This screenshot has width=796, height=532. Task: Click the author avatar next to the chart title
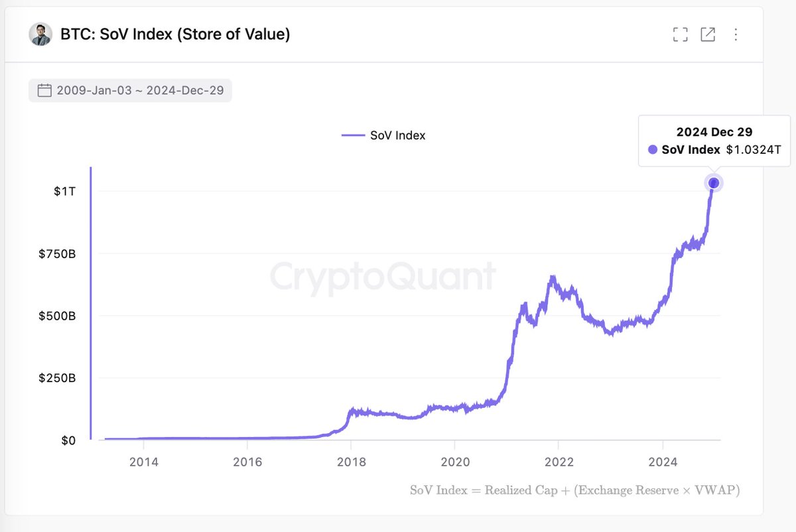[41, 34]
